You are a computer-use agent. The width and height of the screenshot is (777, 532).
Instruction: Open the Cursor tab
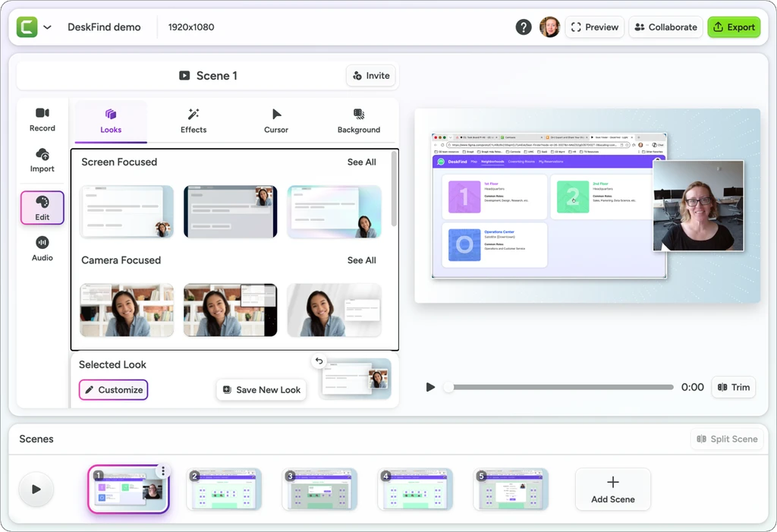tap(276, 121)
